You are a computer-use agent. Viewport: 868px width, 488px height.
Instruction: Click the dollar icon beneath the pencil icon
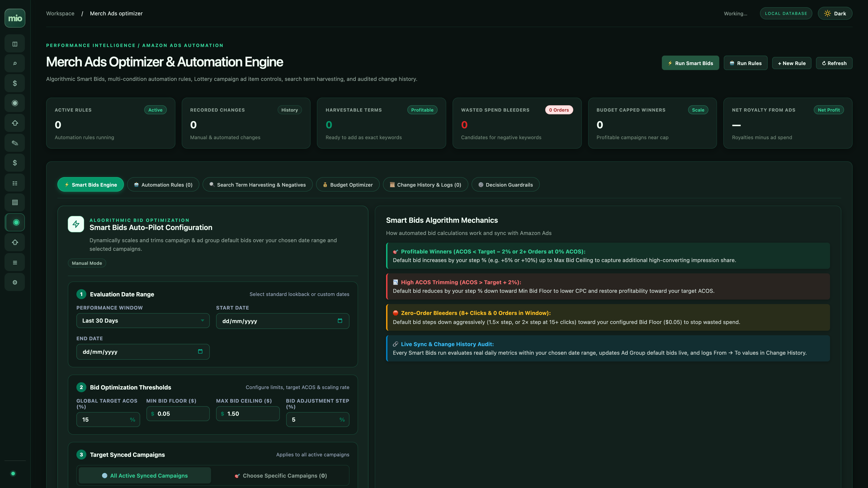15,163
